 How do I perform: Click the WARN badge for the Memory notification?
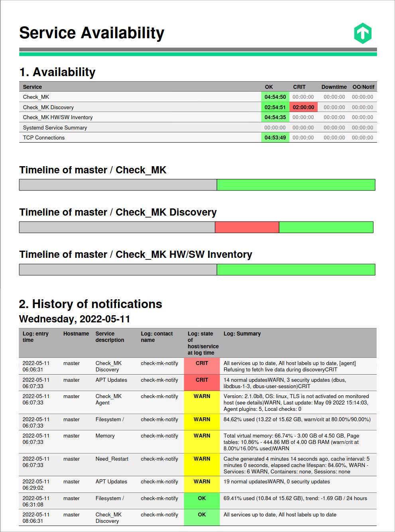(202, 436)
